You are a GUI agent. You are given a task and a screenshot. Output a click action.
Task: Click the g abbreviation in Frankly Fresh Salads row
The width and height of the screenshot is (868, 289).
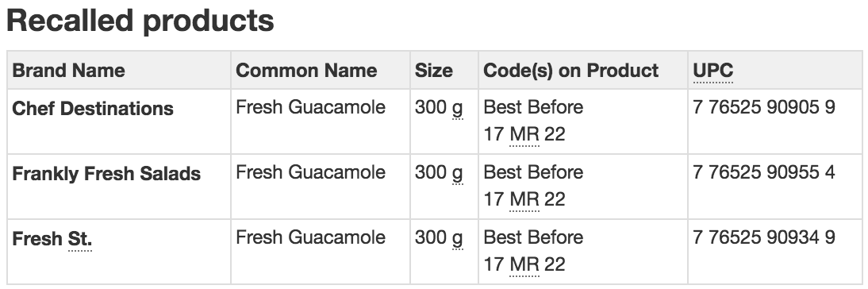tap(457, 173)
